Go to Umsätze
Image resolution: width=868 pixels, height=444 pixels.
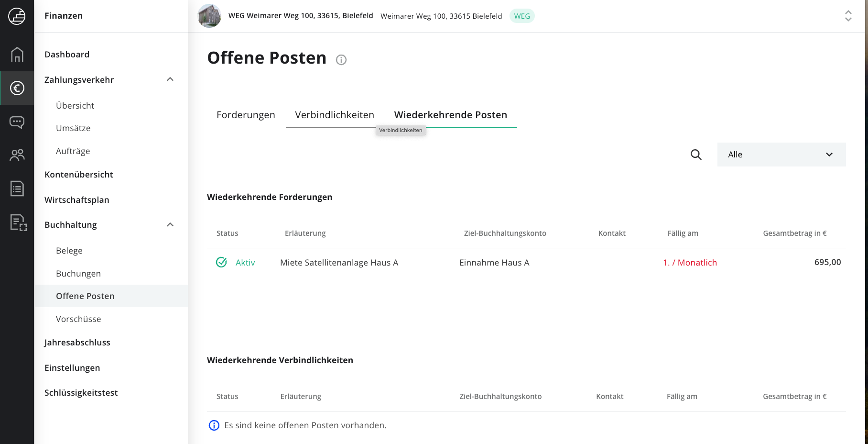(73, 128)
